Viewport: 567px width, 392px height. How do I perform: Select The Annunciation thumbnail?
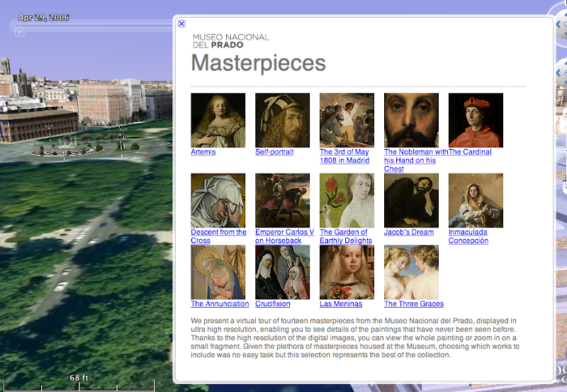(x=218, y=272)
